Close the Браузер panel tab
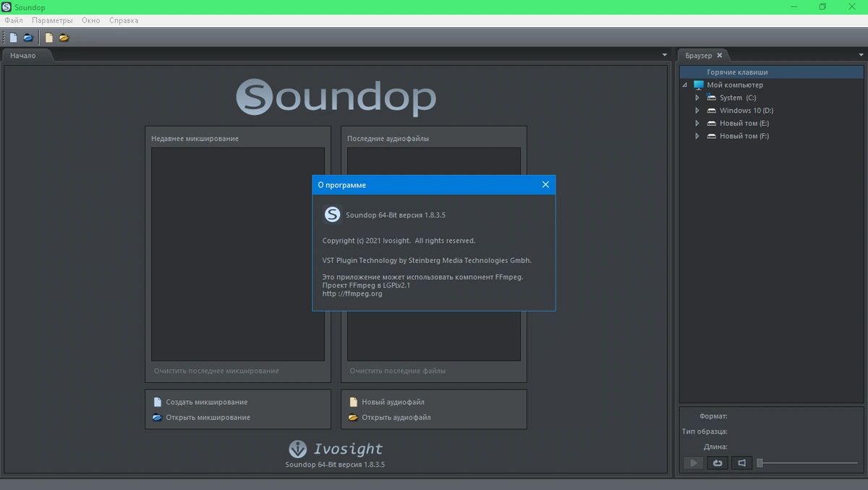Viewport: 868px width, 490px height. pyautogui.click(x=720, y=55)
